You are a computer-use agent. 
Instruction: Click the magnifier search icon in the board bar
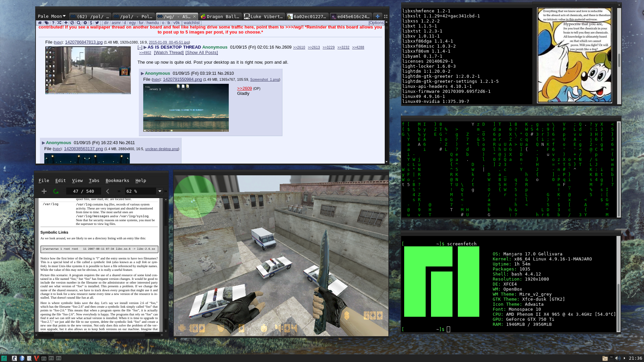(78, 23)
